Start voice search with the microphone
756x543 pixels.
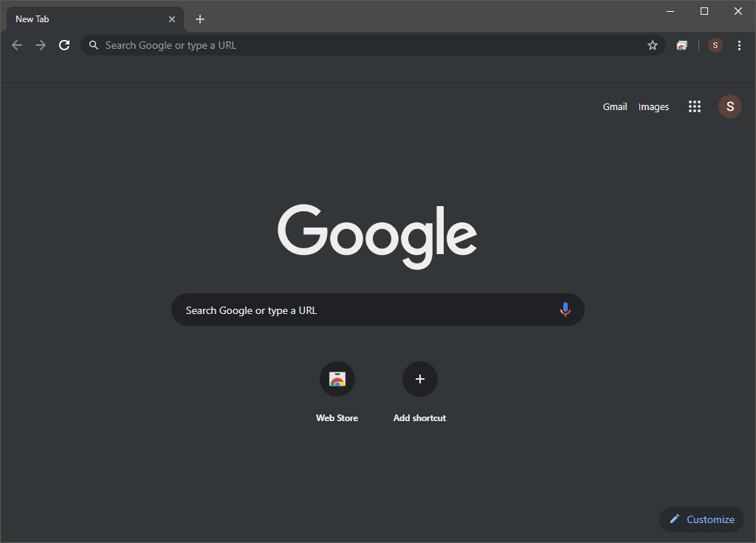click(565, 310)
